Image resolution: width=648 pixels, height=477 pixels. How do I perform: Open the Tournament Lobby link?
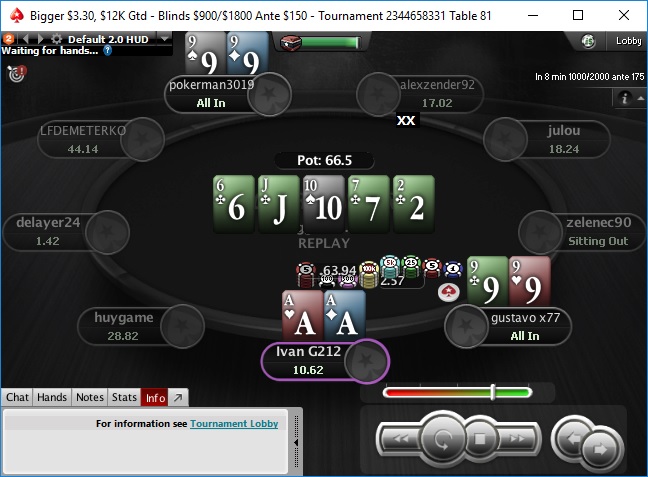tap(234, 424)
